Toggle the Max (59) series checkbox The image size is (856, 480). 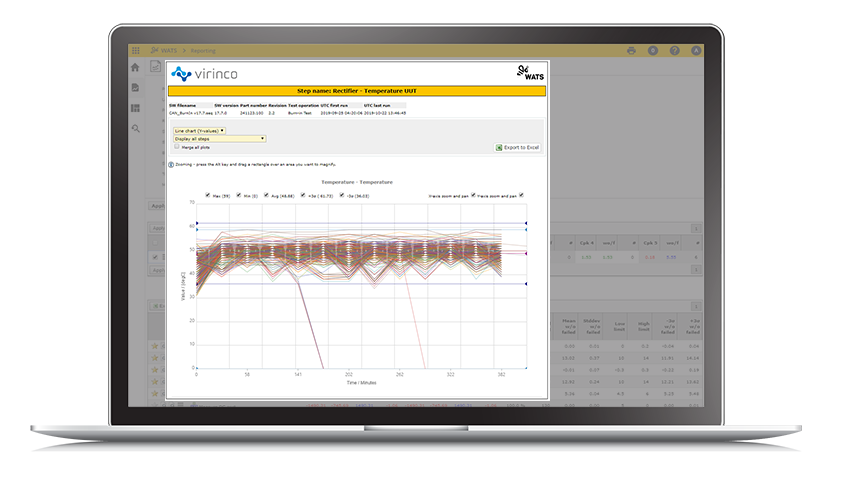click(207, 195)
